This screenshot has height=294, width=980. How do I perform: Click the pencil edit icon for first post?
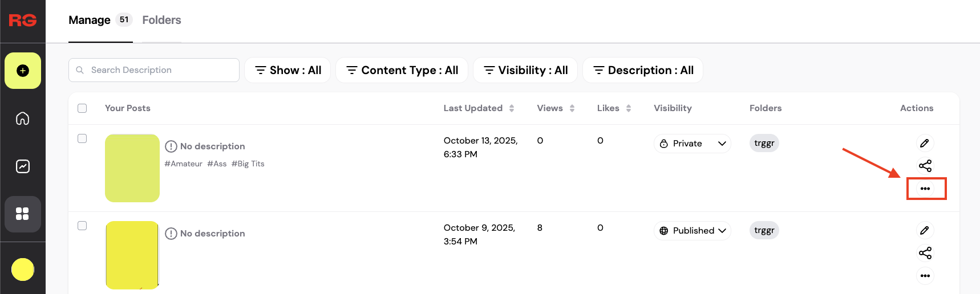tap(925, 143)
